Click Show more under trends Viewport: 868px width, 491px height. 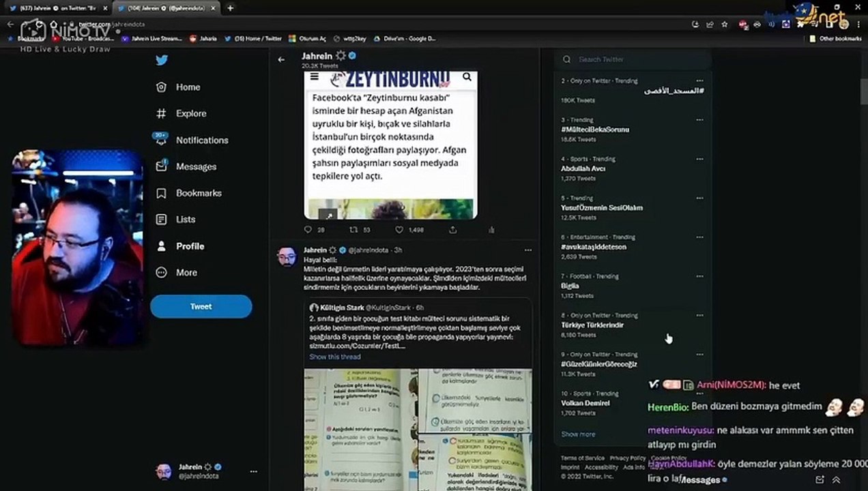point(578,434)
